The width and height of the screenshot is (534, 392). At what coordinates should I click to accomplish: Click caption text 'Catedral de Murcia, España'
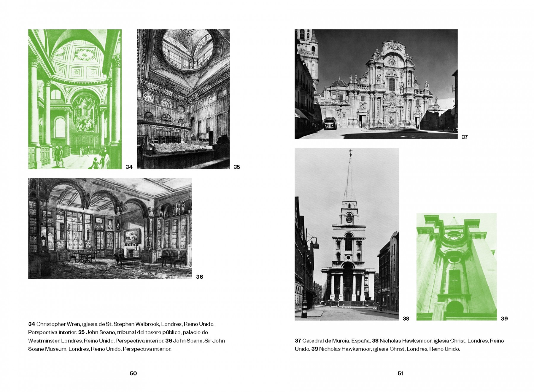336,341
